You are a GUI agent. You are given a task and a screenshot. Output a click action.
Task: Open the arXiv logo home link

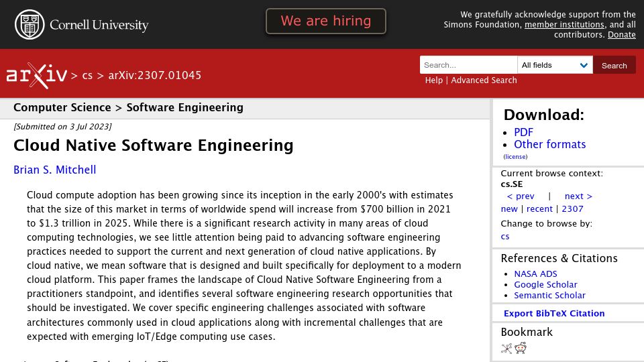tap(36, 76)
